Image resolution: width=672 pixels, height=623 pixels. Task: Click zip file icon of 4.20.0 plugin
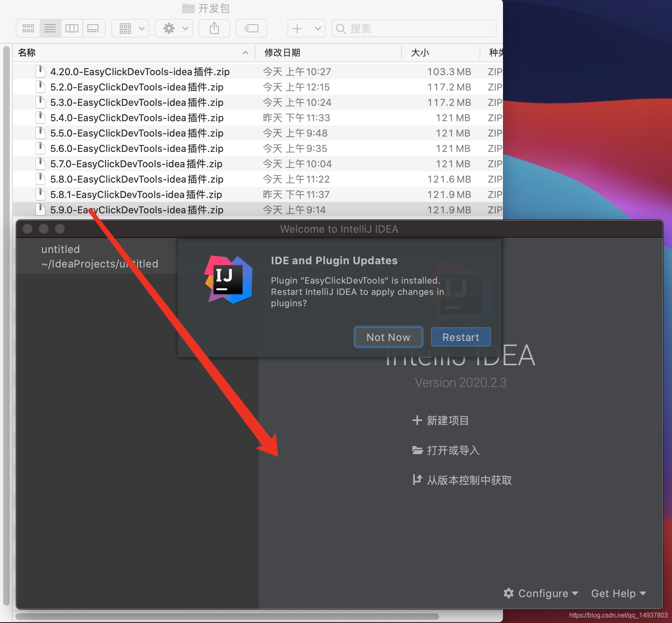(x=40, y=71)
